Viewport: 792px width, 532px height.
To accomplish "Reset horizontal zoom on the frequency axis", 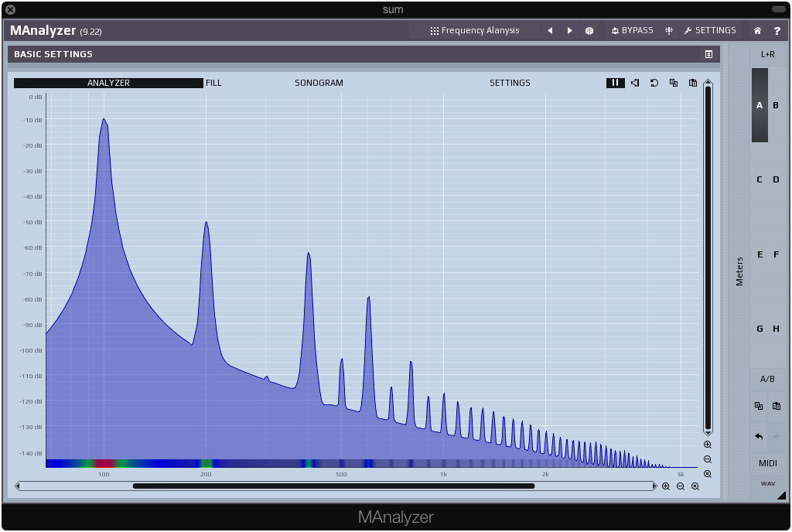I will [x=695, y=486].
